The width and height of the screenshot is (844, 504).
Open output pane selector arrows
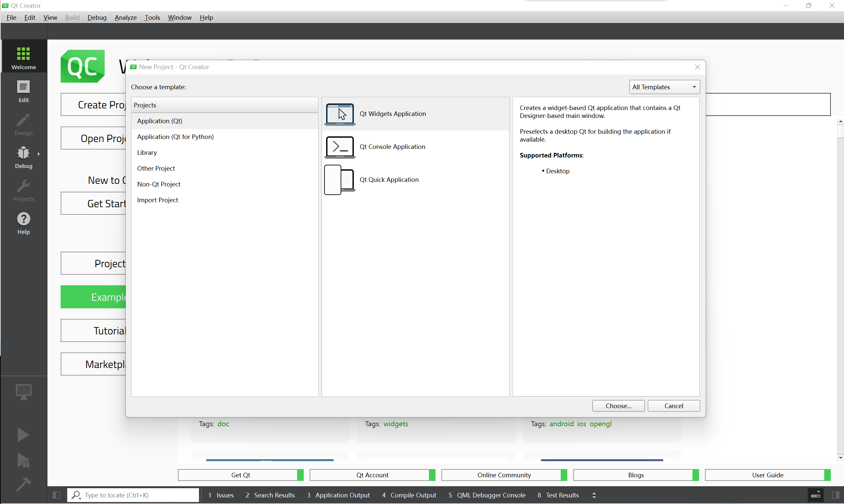pos(594,495)
